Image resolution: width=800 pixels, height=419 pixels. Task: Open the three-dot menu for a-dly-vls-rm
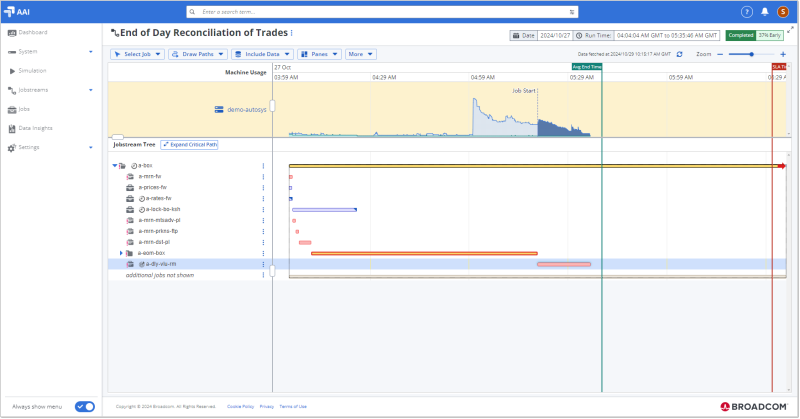[263, 264]
